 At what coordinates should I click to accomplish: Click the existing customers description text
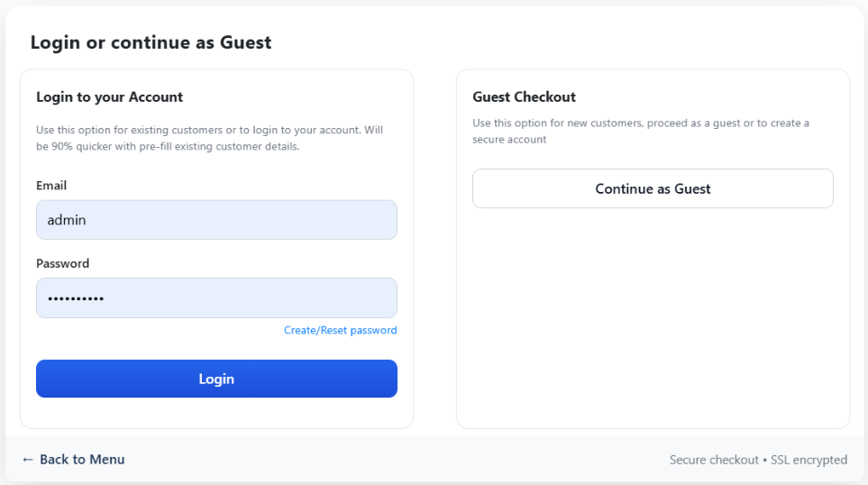(209, 138)
